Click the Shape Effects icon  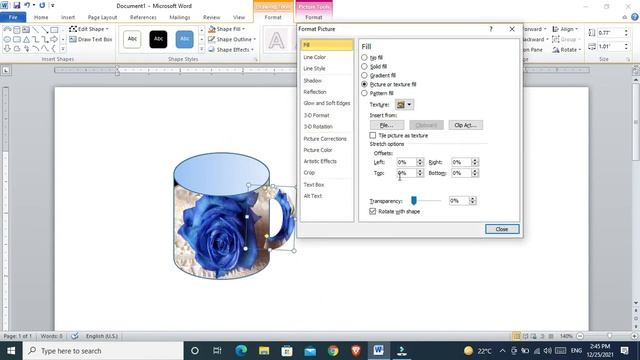211,49
